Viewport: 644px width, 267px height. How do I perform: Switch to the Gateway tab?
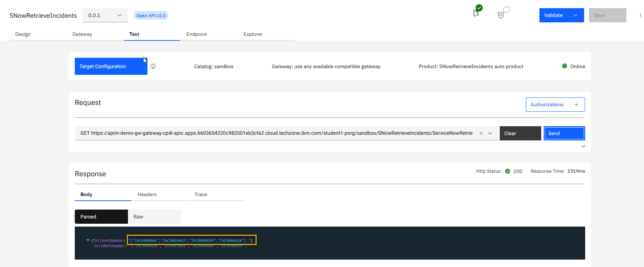point(82,34)
